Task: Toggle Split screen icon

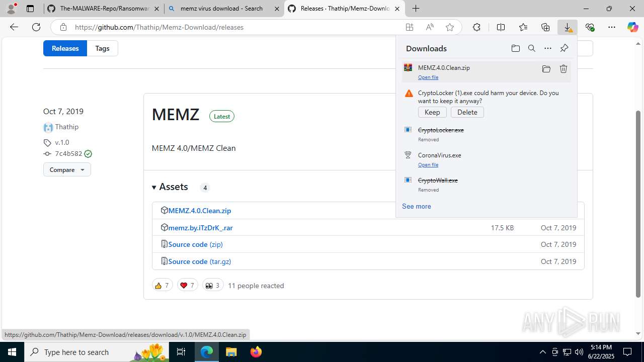Action: tap(501, 27)
